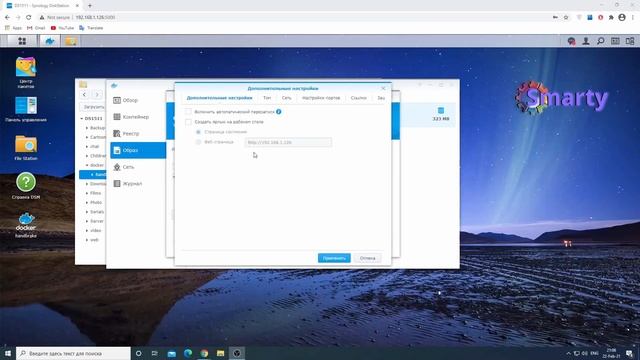The width and height of the screenshot is (640, 360).
Task: Open YouTube bookmark
Action: tap(62, 28)
